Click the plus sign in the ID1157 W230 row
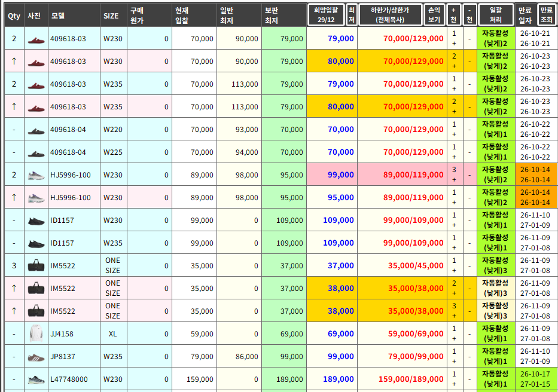Screen dimensions: 558x392 pos(454,225)
